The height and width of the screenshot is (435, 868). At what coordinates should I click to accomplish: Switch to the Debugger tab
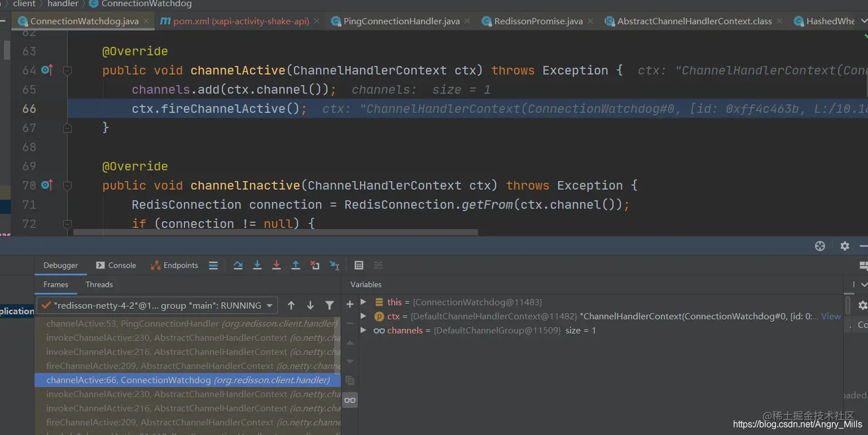(x=60, y=265)
